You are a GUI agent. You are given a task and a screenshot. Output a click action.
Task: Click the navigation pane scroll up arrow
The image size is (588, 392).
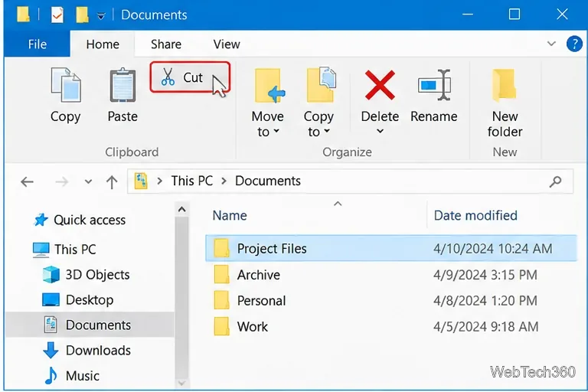coord(182,209)
